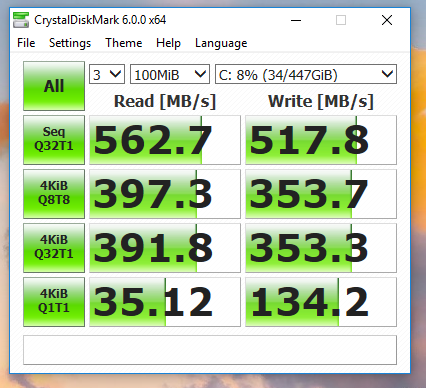
Task: Expand the C: drive selection dropdown
Action: [x=306, y=74]
